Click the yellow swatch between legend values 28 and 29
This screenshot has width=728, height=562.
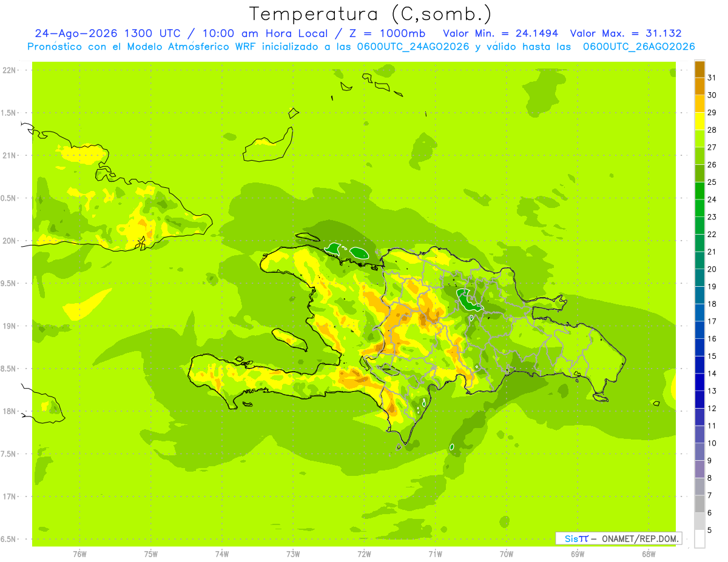[699, 121]
